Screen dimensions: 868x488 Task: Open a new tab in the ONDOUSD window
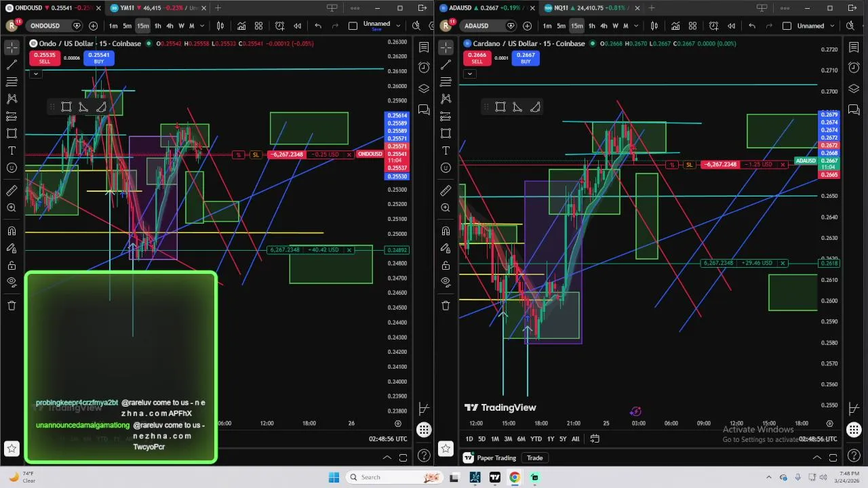218,8
